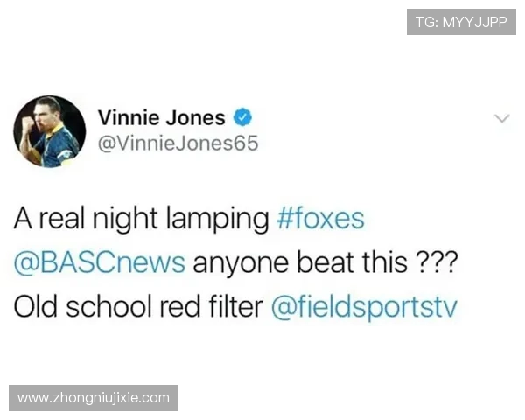525x420 pixels.
Task: Click the 'A real night lamping' text
Action: click(x=141, y=220)
